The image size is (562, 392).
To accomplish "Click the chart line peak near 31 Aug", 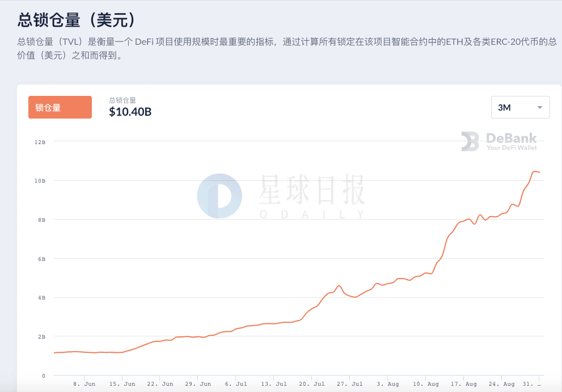I will (x=534, y=171).
